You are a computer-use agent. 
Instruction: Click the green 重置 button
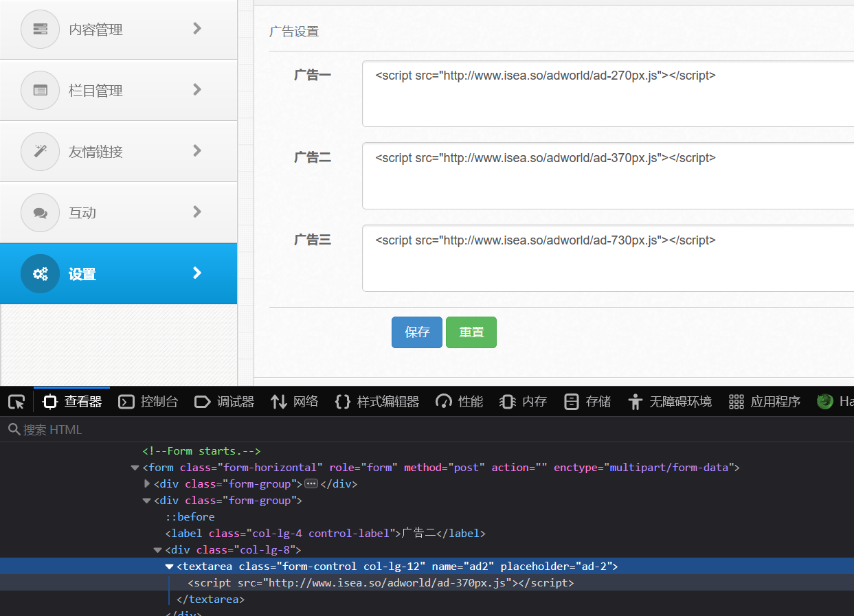click(471, 332)
